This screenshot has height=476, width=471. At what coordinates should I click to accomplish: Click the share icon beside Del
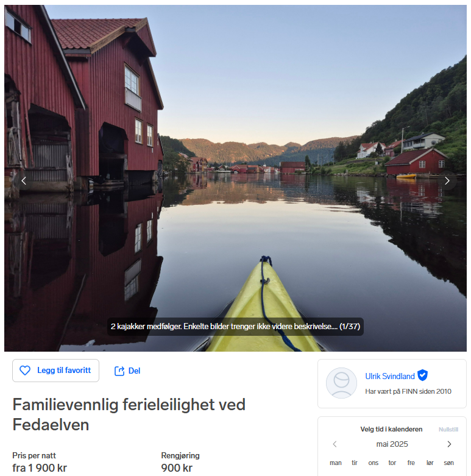point(119,371)
